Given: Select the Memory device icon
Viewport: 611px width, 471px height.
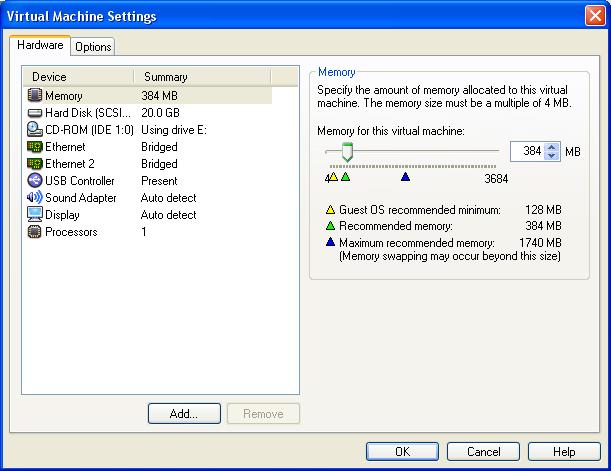Looking at the screenshot, I should [35, 95].
